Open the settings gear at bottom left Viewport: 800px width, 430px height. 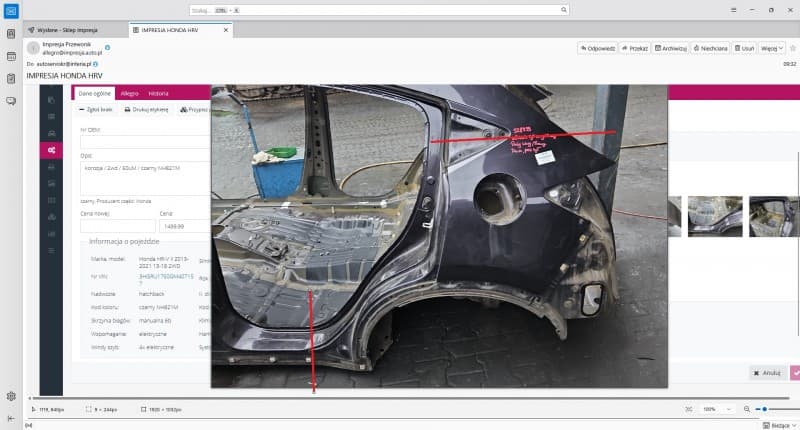11,396
